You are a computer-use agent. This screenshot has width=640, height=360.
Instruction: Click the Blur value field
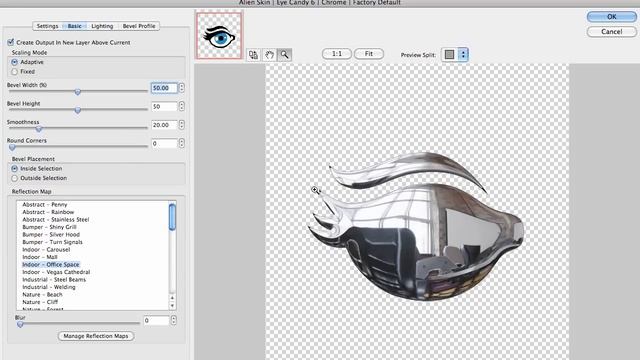(156, 320)
